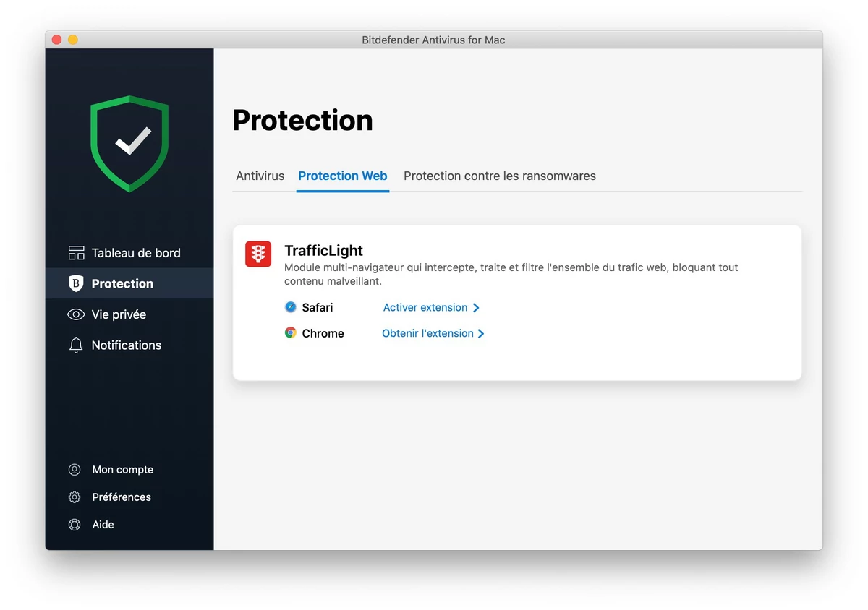This screenshot has height=610, width=868.
Task: Click the red TrafficLight module icon
Action: [258, 254]
